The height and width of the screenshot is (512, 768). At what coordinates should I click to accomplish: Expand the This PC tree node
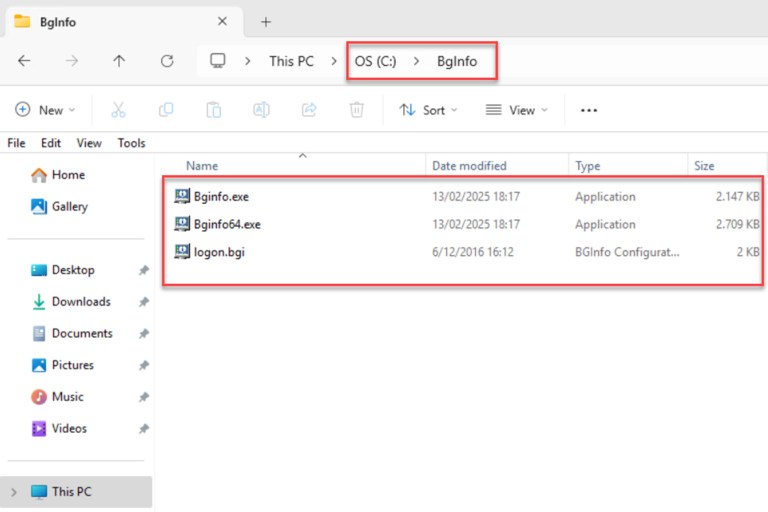[x=14, y=492]
